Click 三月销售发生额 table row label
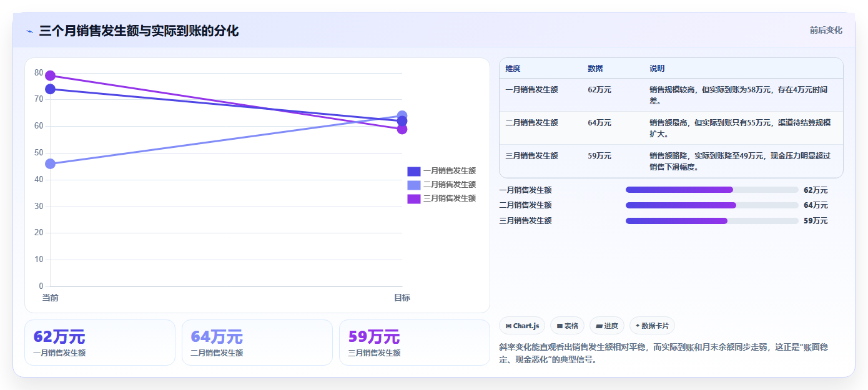Screen dimensions: 868x390 [x=531, y=156]
